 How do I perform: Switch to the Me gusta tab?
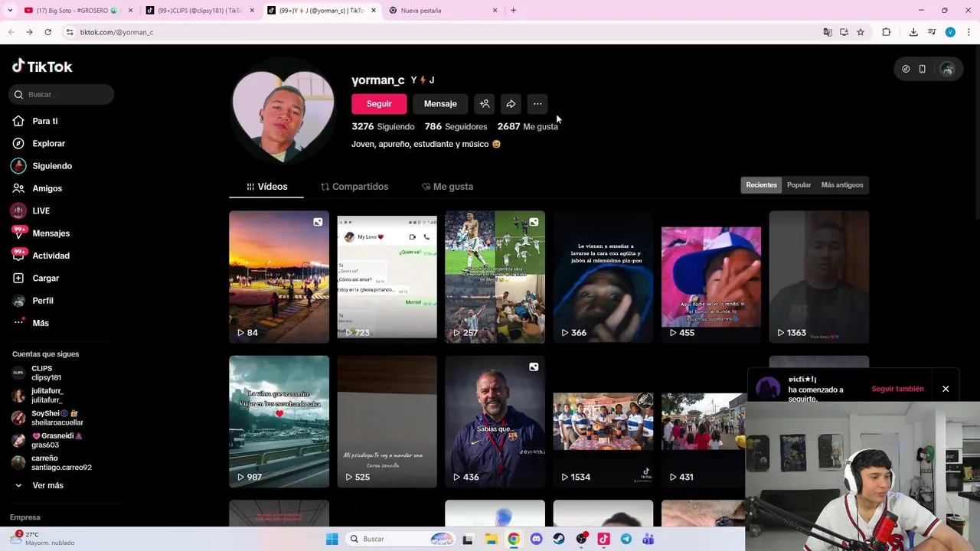(x=448, y=187)
